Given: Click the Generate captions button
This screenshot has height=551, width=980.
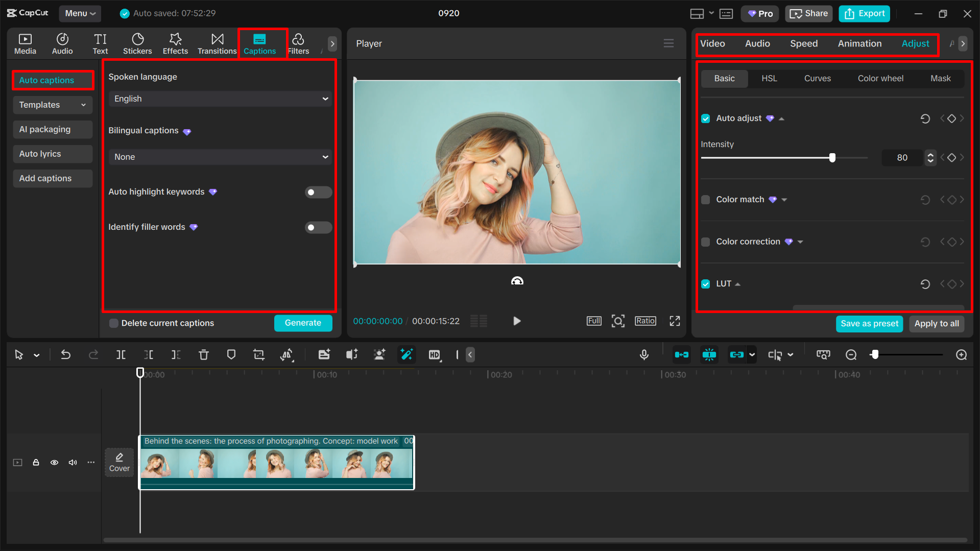Looking at the screenshot, I should [303, 323].
